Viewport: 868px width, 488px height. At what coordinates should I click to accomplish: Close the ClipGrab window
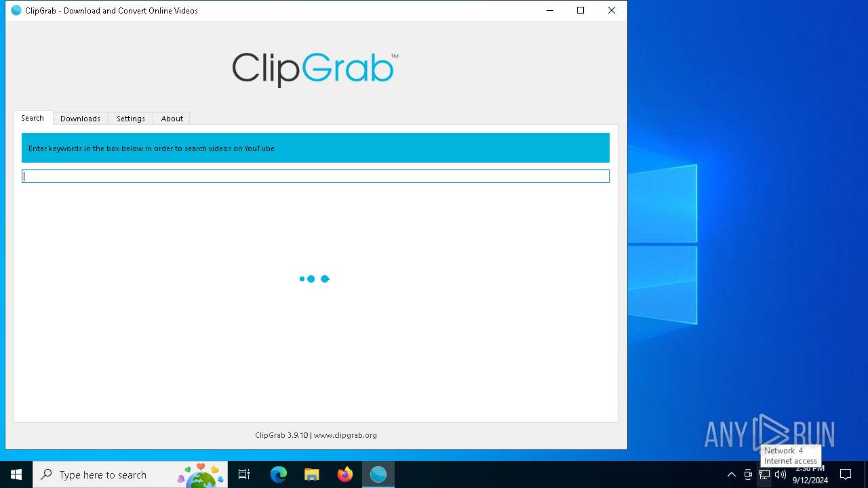point(612,10)
